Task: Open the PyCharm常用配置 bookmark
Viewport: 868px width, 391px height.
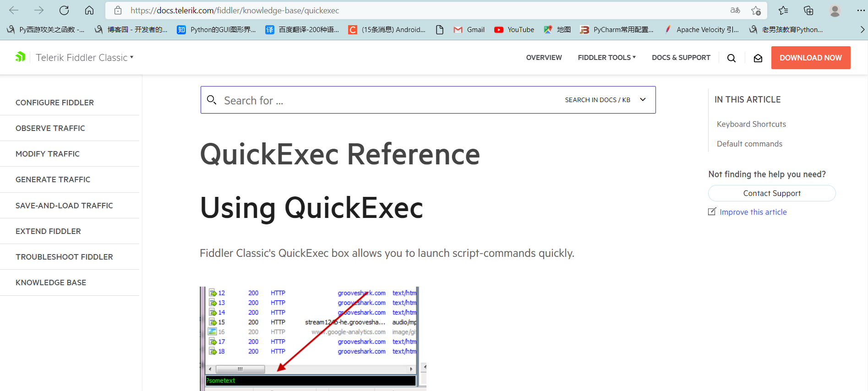Action: tap(617, 30)
